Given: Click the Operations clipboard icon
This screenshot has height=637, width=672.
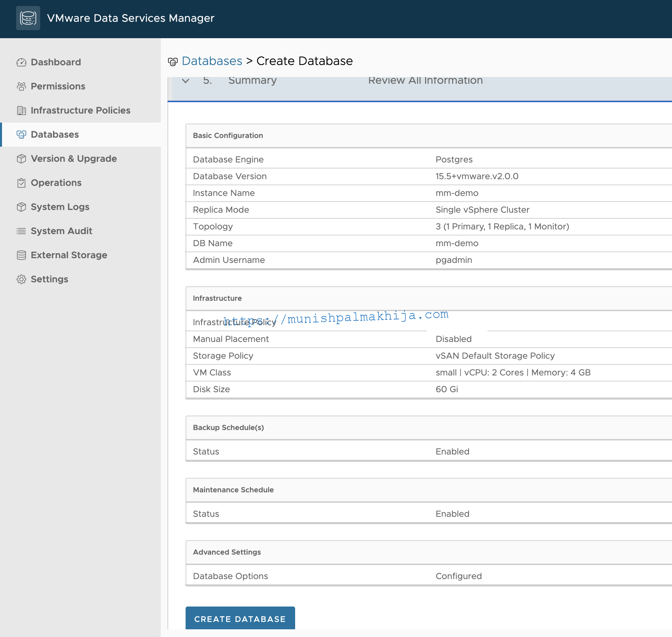Looking at the screenshot, I should click(x=21, y=183).
